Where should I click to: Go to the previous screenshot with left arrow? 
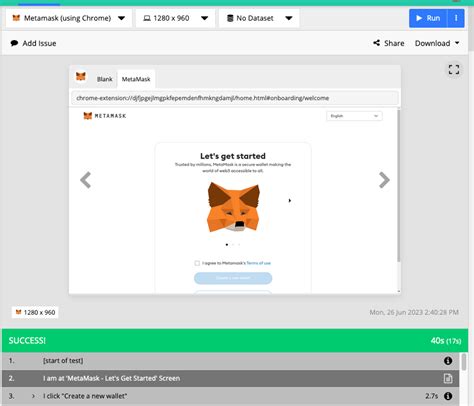click(x=86, y=180)
